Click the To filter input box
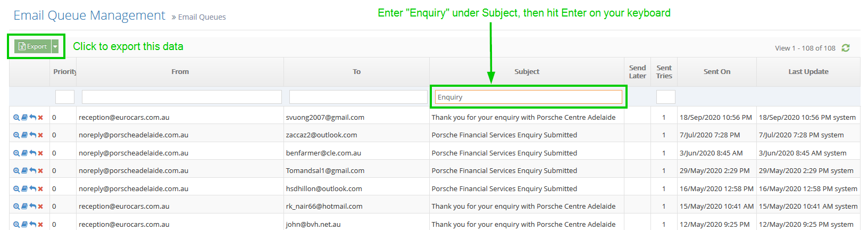Image resolution: width=868 pixels, height=230 pixels. 358,97
